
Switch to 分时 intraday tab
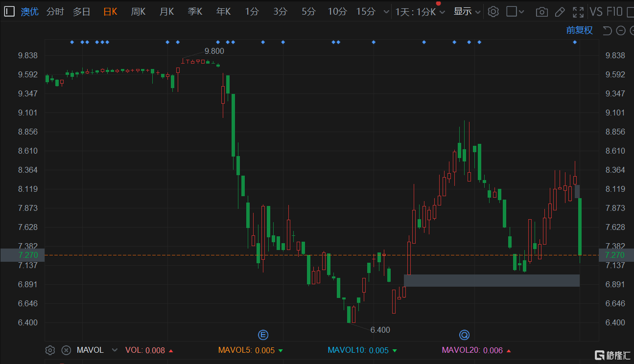[55, 12]
